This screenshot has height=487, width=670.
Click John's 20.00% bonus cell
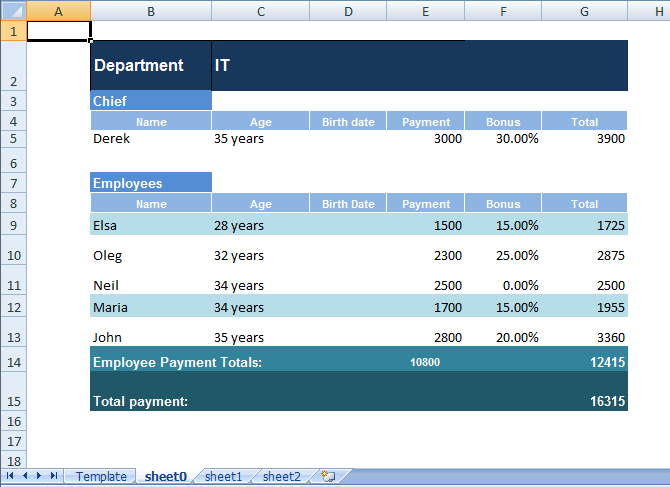click(503, 332)
